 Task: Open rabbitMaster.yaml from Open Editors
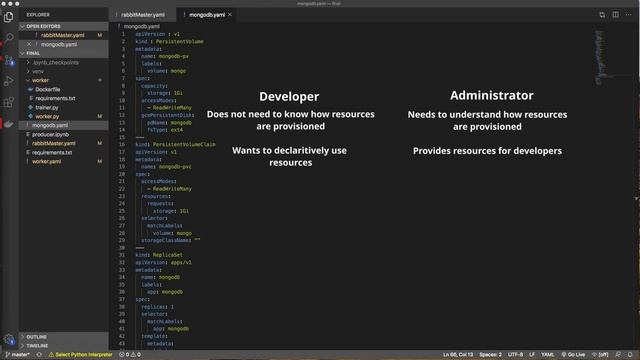tap(62, 36)
